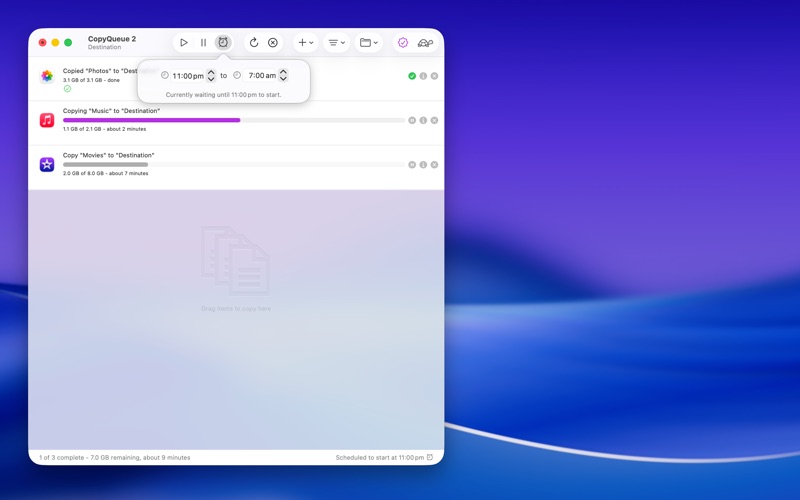Toggle the purple verify checkmark badge
800x500 pixels.
pos(403,42)
